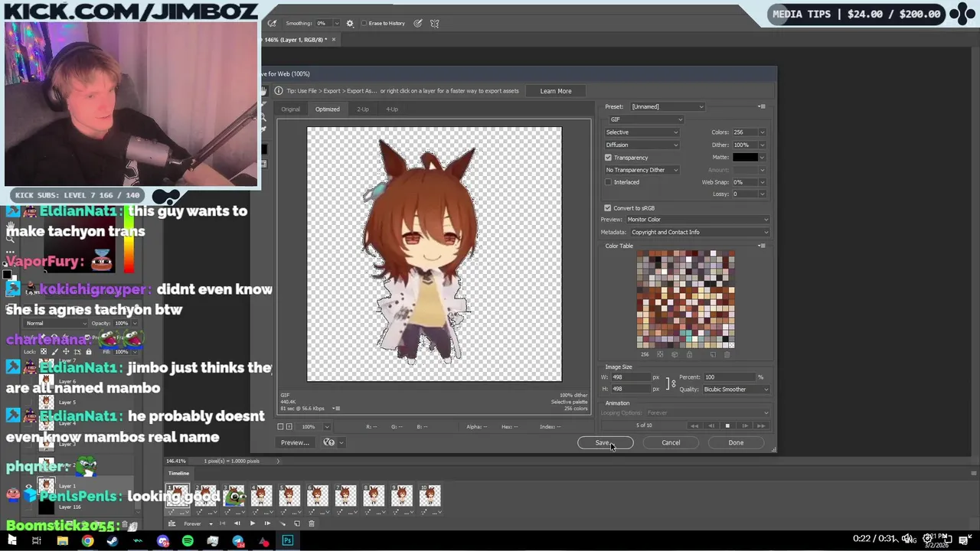Open the Preset dropdown
The width and height of the screenshot is (980, 551).
pyautogui.click(x=667, y=106)
